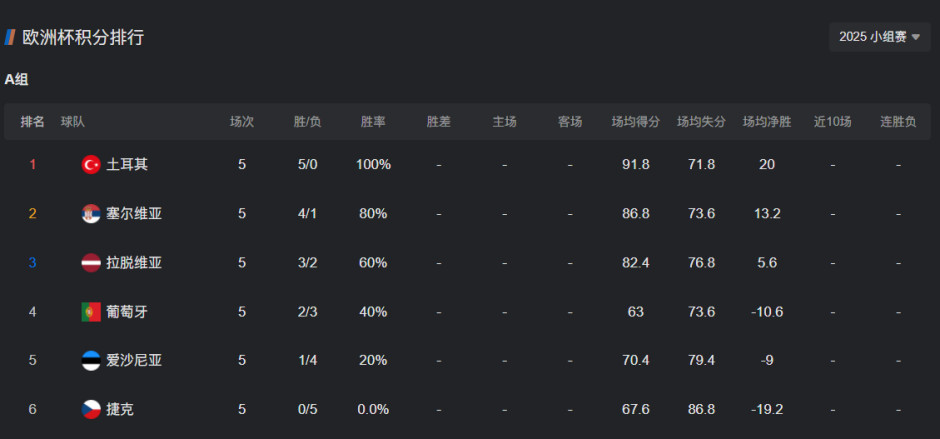Click the Turkey flag icon

click(91, 164)
